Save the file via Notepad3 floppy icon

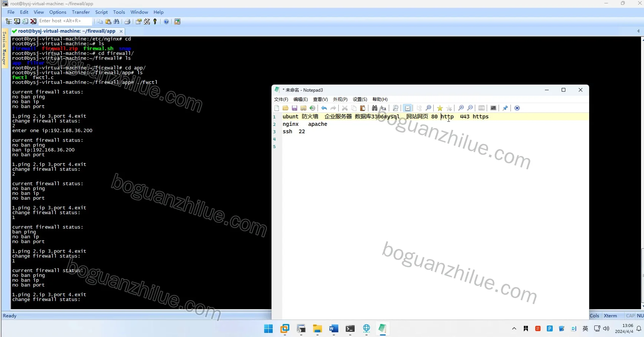tap(295, 108)
